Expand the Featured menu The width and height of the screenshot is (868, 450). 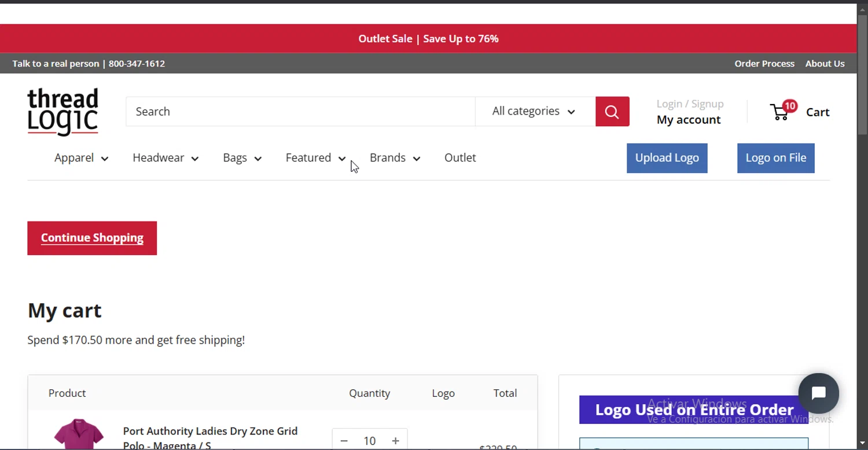(315, 158)
